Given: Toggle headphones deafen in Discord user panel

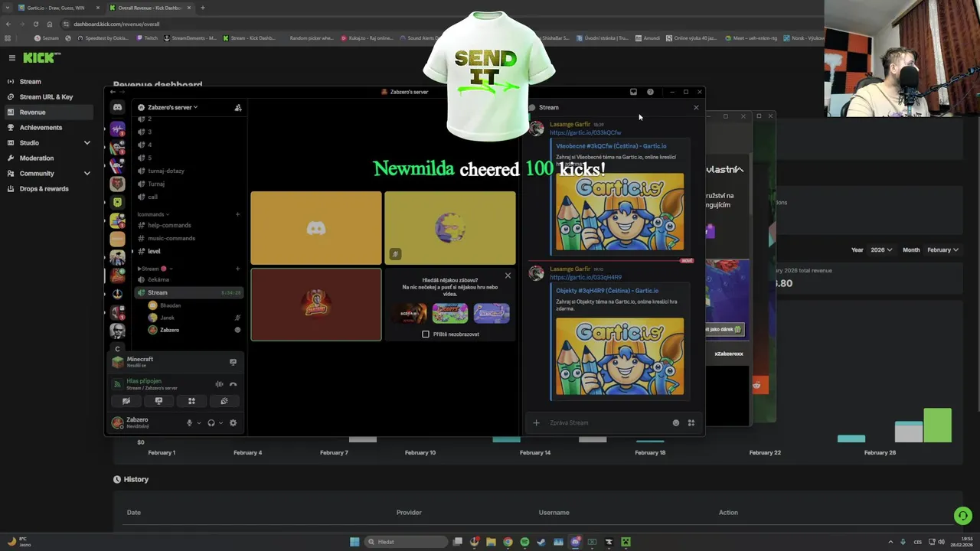Looking at the screenshot, I should point(211,422).
